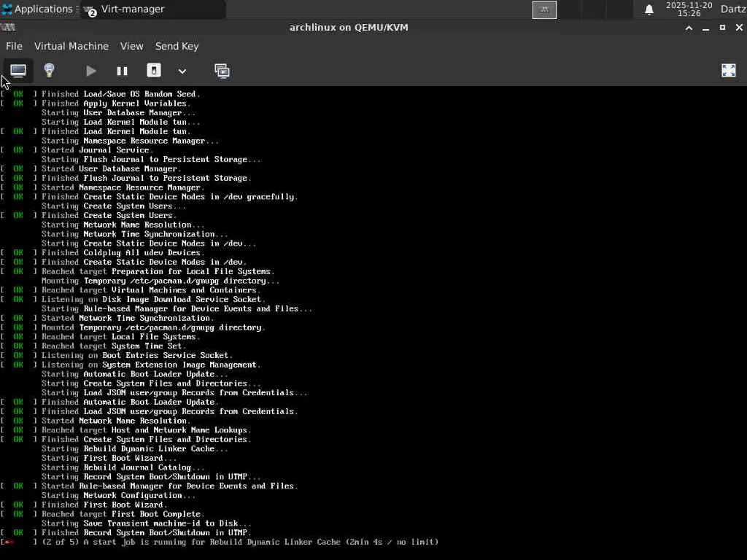Open the Send Key menu
Image resolution: width=747 pixels, height=560 pixels.
tap(177, 46)
